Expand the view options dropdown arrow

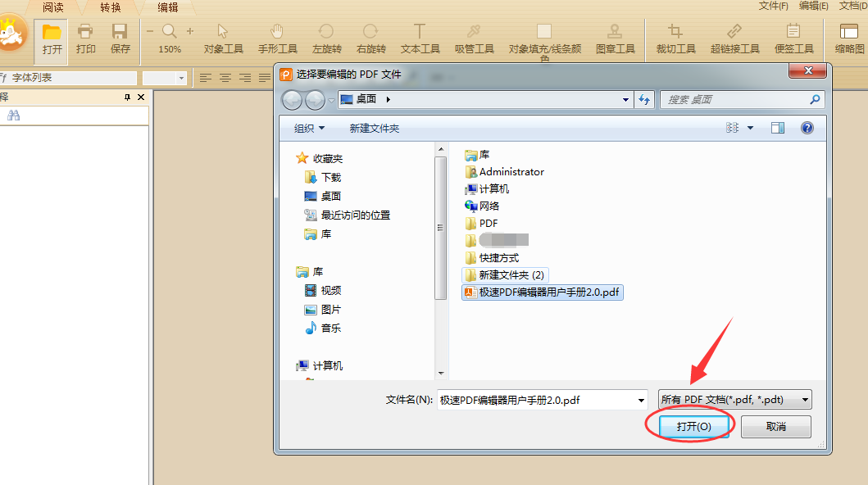(x=751, y=129)
